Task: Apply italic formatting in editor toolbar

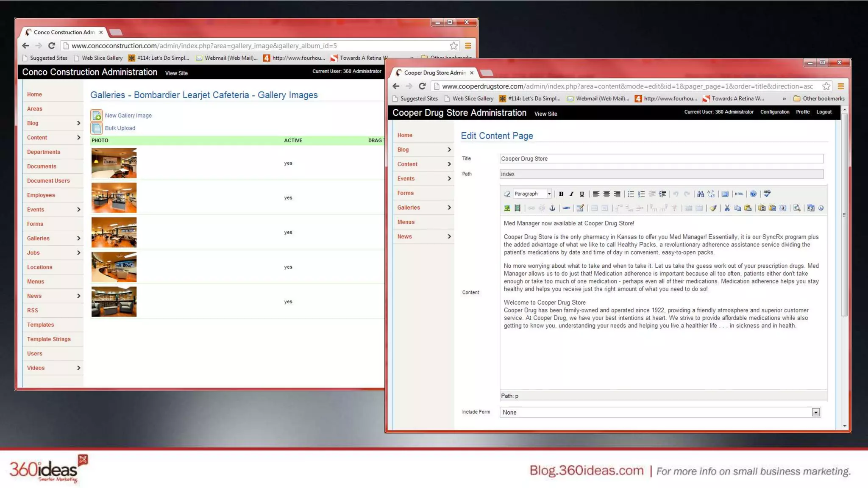Action: coord(571,194)
